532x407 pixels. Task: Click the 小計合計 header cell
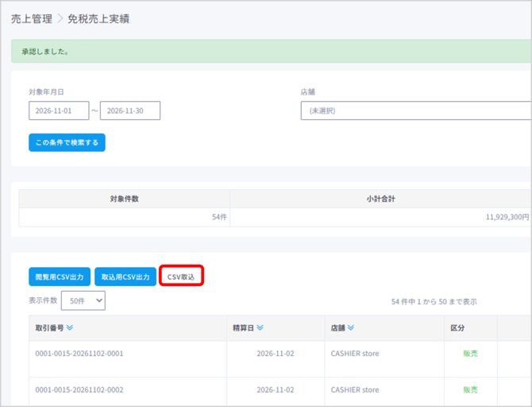tap(380, 199)
